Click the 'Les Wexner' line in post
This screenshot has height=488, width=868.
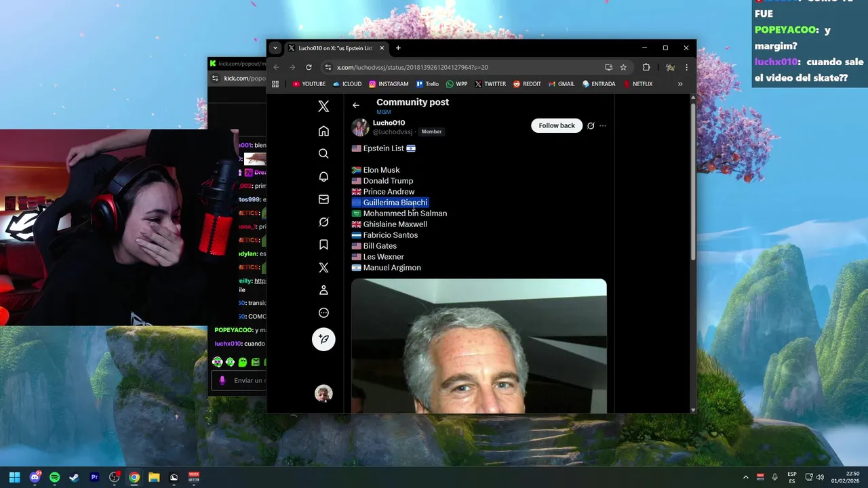(383, 257)
